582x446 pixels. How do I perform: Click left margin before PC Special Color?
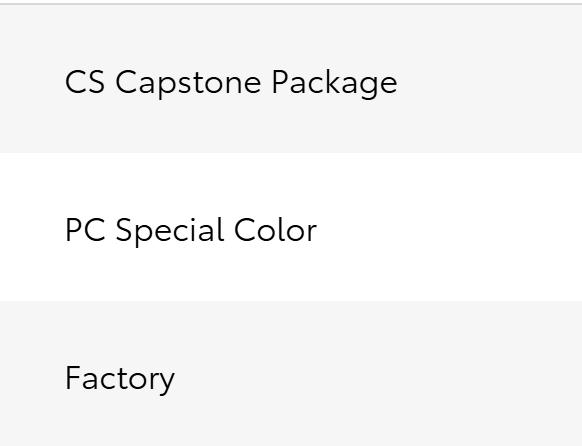pyautogui.click(x=32, y=230)
